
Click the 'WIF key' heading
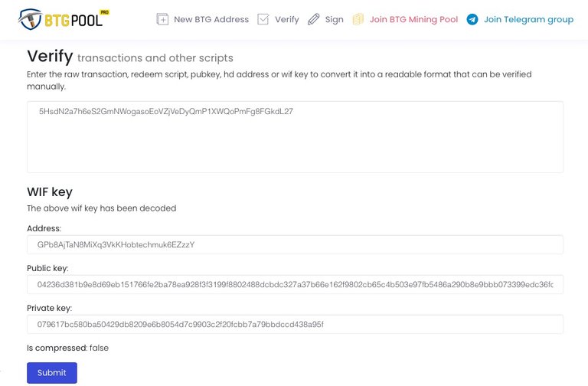50,191
